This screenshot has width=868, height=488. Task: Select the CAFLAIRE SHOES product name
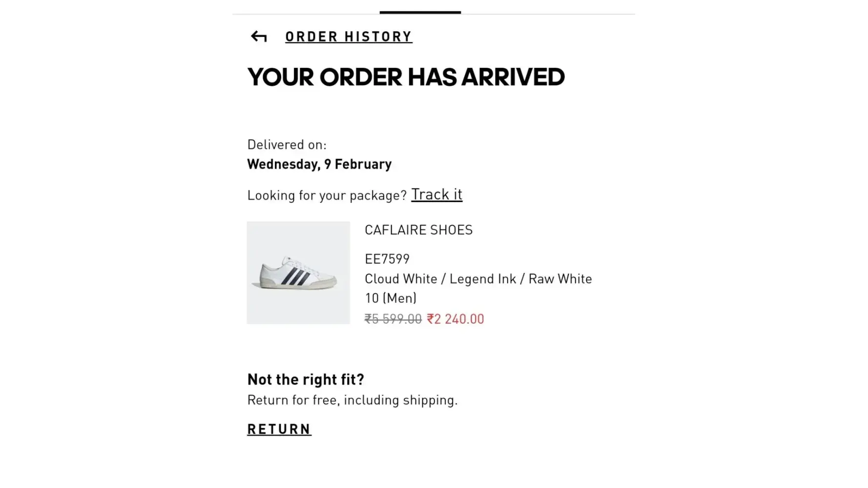(418, 230)
